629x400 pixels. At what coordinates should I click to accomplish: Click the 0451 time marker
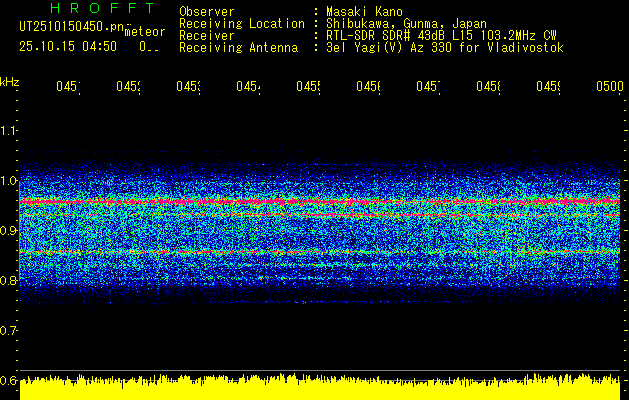[x=68, y=86]
